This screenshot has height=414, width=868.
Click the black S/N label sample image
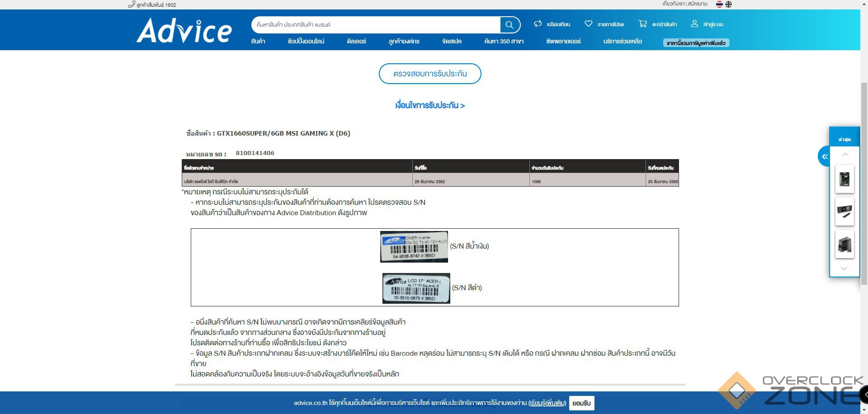pyautogui.click(x=416, y=288)
